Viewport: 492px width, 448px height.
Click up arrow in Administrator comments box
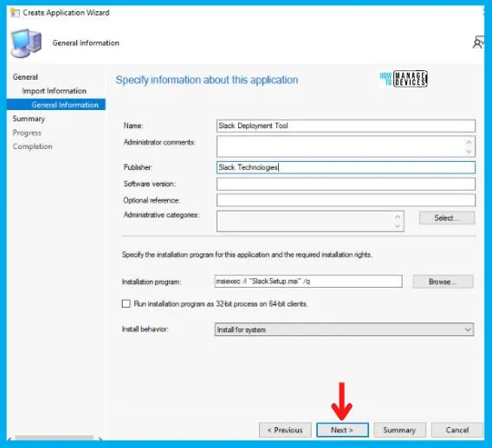[x=469, y=142]
